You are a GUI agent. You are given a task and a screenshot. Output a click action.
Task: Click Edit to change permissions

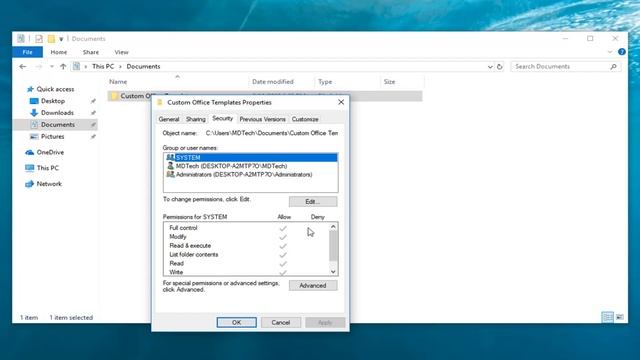point(313,202)
